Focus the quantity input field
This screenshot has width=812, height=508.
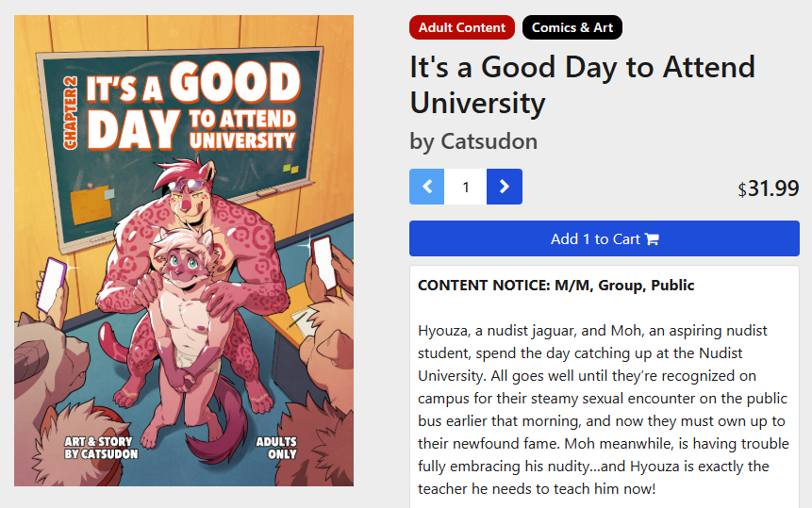pos(466,187)
